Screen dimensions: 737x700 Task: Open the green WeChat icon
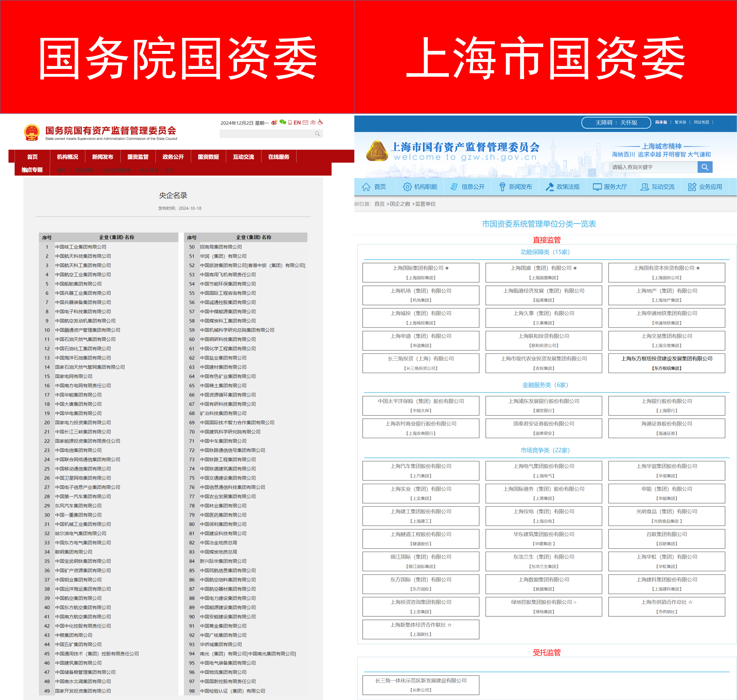tap(283, 122)
